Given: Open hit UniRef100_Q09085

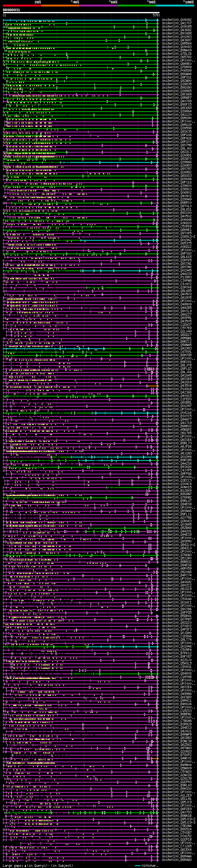Looking at the screenshot, I should pyautogui.click(x=177, y=26).
